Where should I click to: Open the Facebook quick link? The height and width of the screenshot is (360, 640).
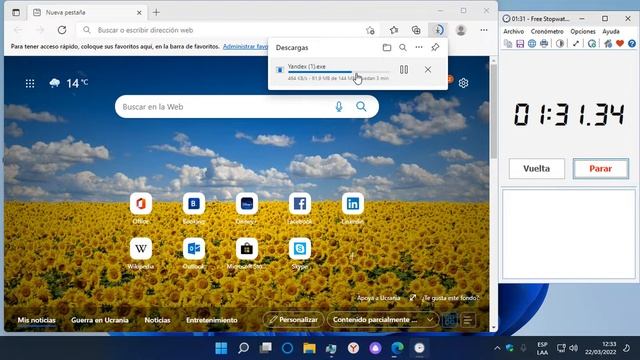pos(300,203)
